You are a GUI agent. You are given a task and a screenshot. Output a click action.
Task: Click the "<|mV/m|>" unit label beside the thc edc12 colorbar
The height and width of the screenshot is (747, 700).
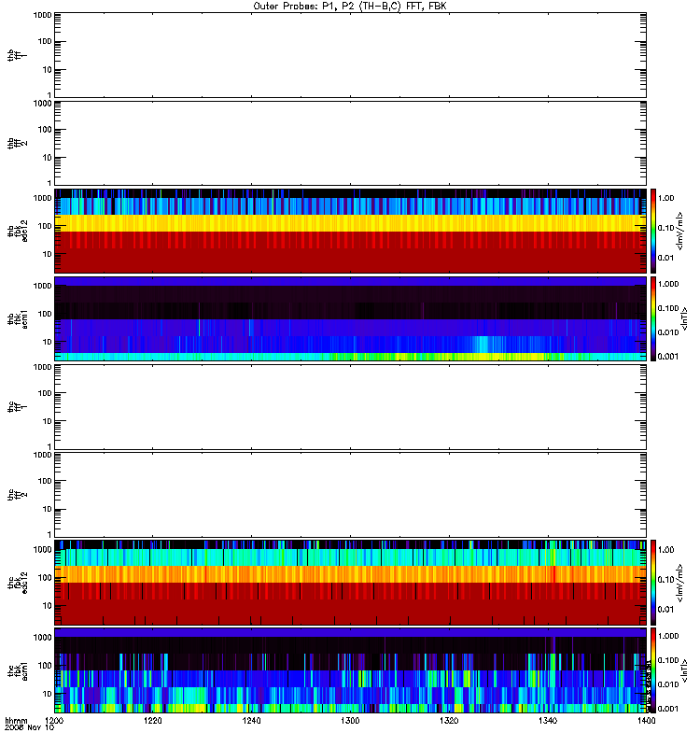[680, 583]
